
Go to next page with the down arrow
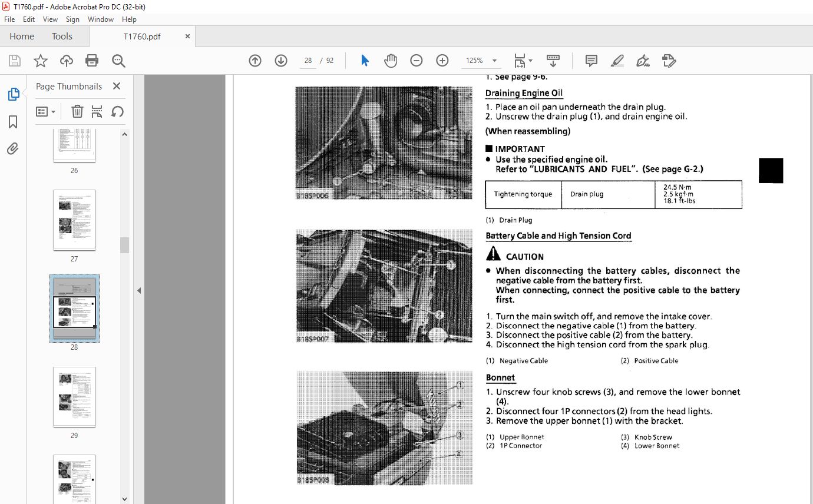pos(281,61)
